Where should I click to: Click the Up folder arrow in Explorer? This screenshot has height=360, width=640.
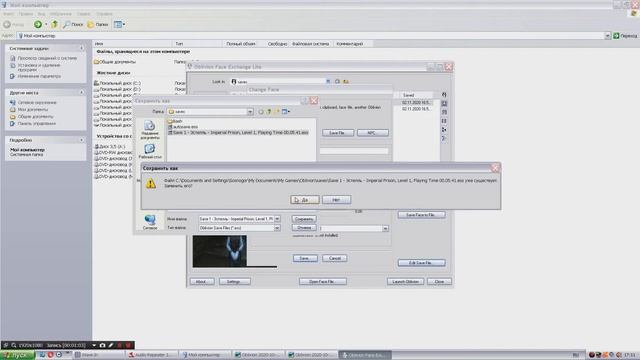click(54, 24)
